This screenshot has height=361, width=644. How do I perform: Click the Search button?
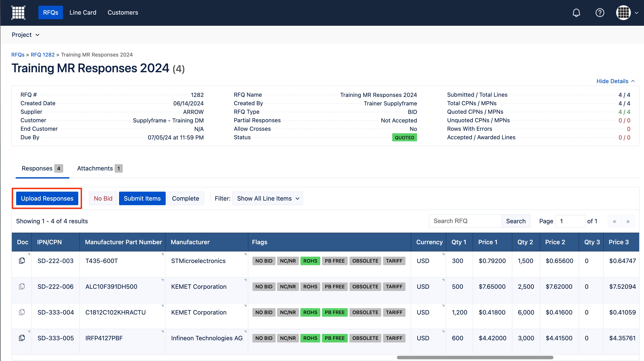pos(516,221)
